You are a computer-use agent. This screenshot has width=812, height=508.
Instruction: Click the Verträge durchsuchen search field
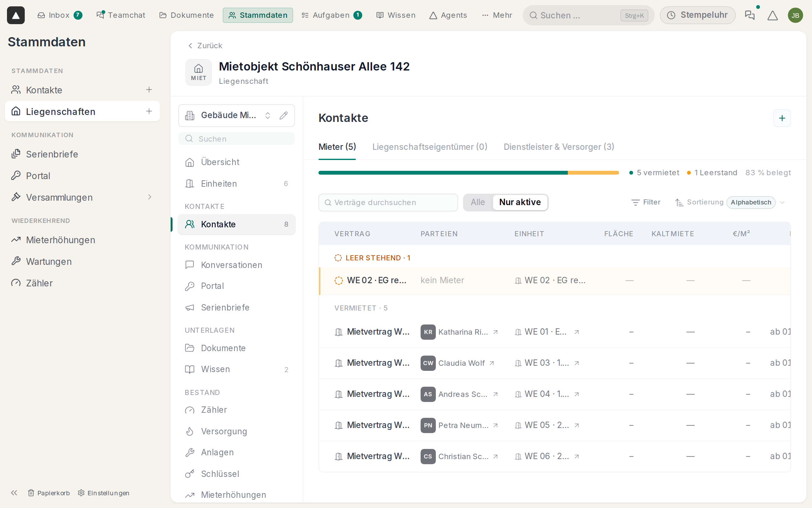pos(388,203)
